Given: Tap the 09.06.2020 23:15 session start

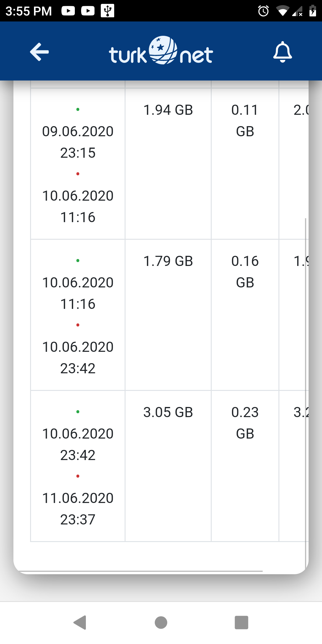Looking at the screenshot, I should pos(78,142).
